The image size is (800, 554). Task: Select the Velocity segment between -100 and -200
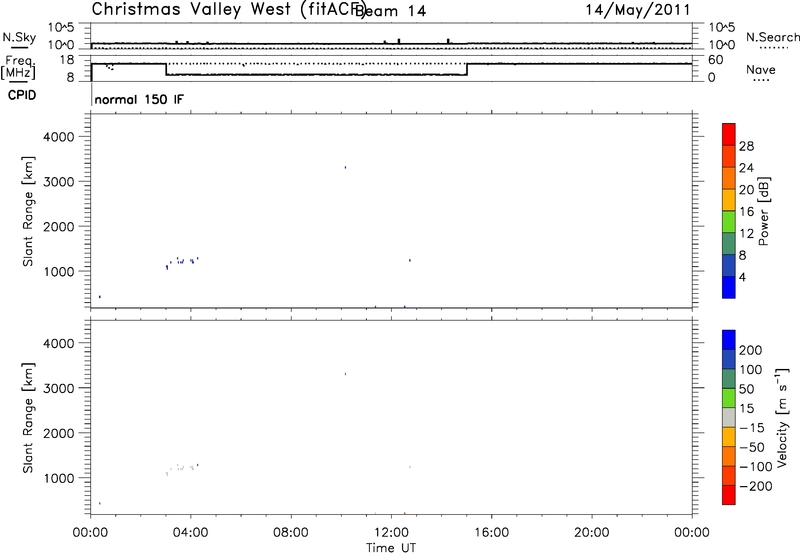coord(729,475)
